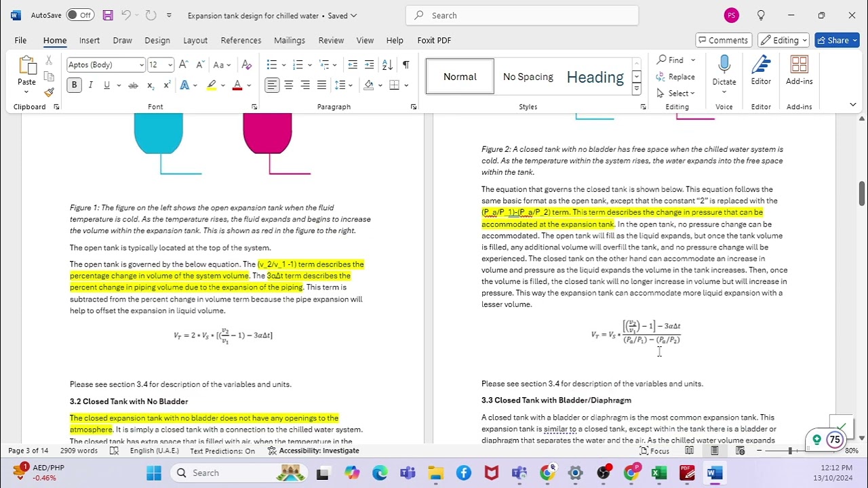The height and width of the screenshot is (488, 868).
Task: Open the Foxit PDF tab
Action: pos(434,40)
